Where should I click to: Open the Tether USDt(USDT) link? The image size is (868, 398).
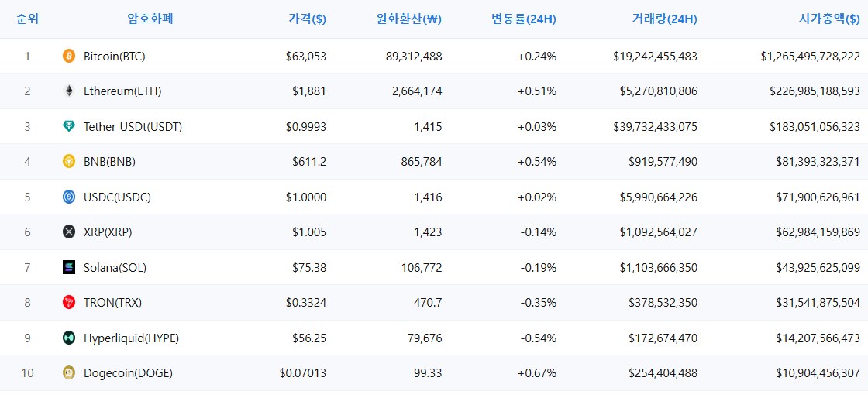[133, 126]
